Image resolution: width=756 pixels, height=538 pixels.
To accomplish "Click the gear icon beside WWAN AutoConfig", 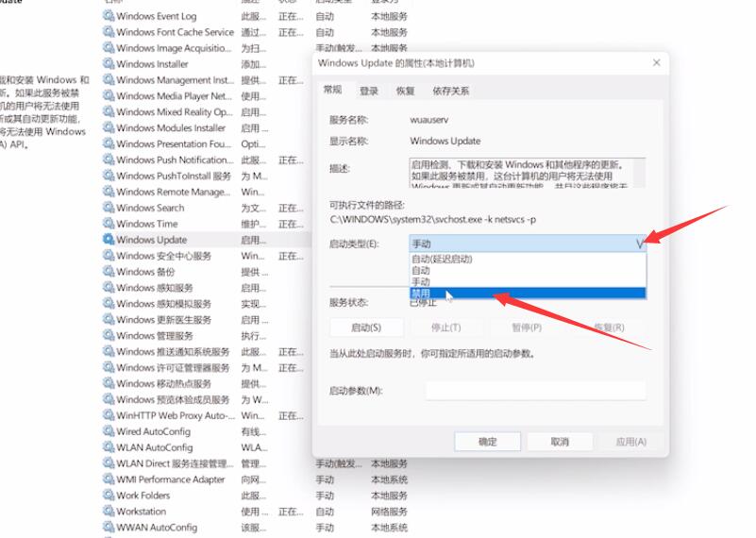I will coord(109,527).
